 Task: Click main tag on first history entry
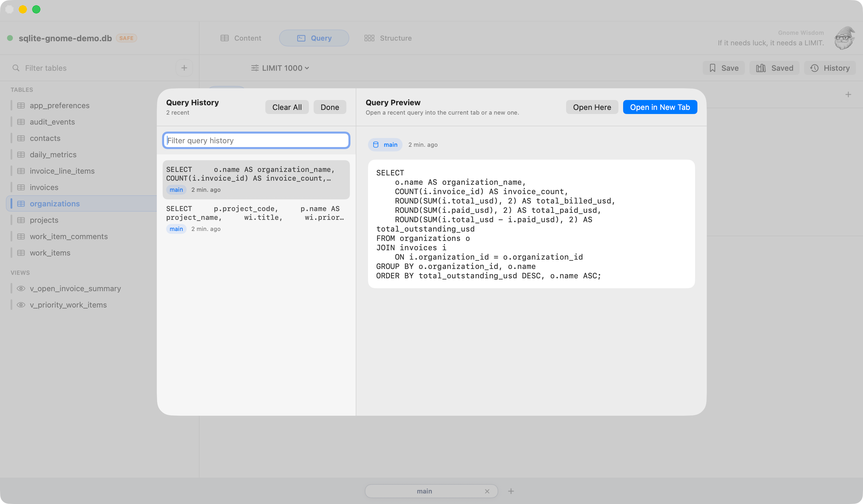point(176,189)
